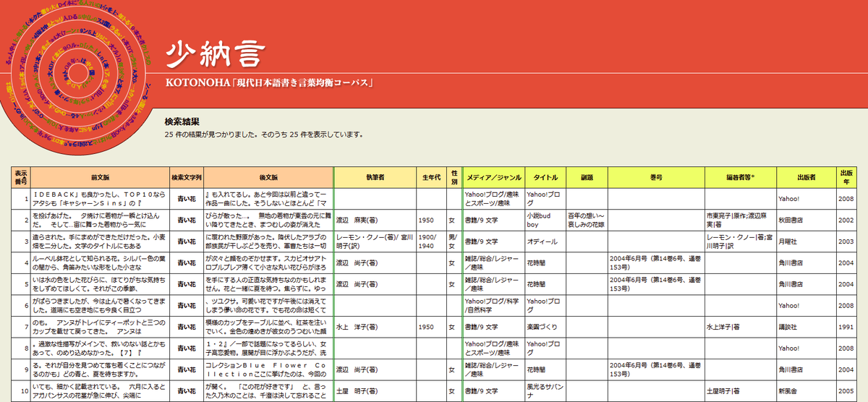Click row 9 following context 'コレクションＢｌｕｅ Ｆｌｏｗｅｒ'
The height and width of the screenshot is (402, 868).
(x=268, y=369)
